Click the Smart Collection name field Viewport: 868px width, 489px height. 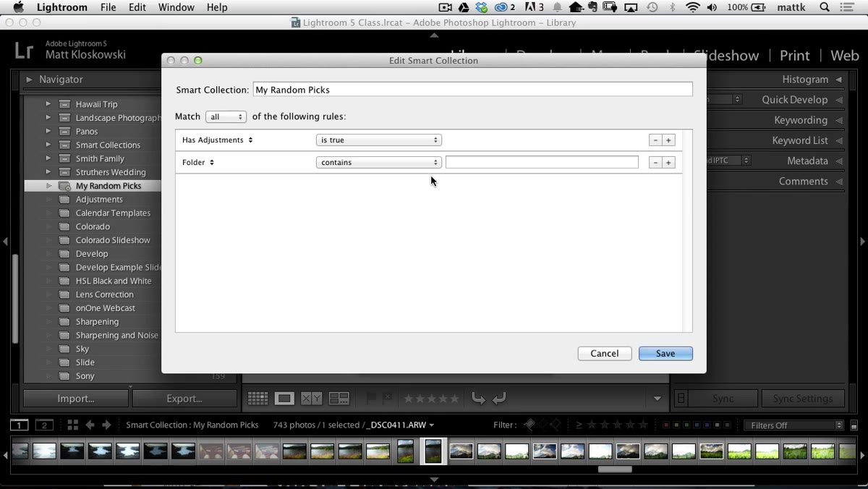472,90
